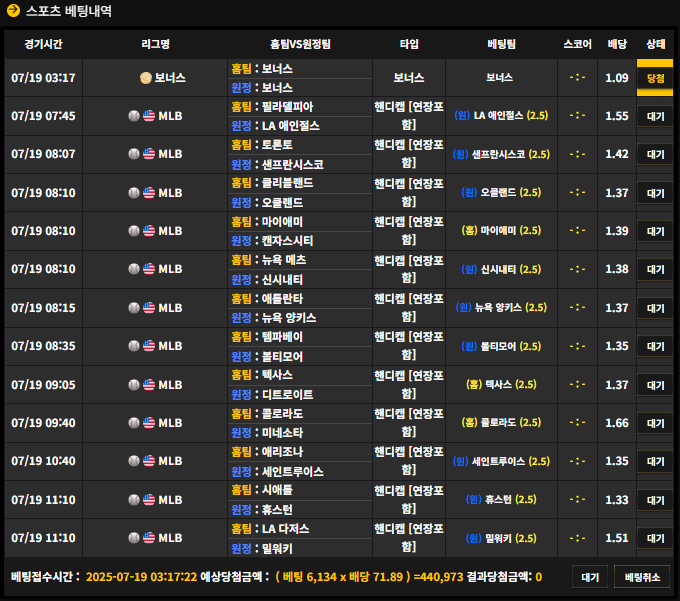Click time cell 07/19 03:17
Viewport: 680px width, 601px height.
(43, 78)
